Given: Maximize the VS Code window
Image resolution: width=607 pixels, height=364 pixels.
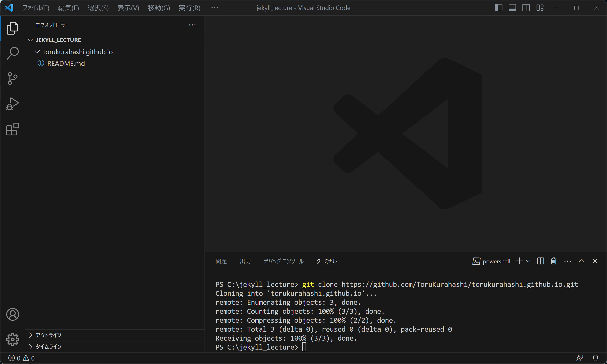Looking at the screenshot, I should 576,8.
